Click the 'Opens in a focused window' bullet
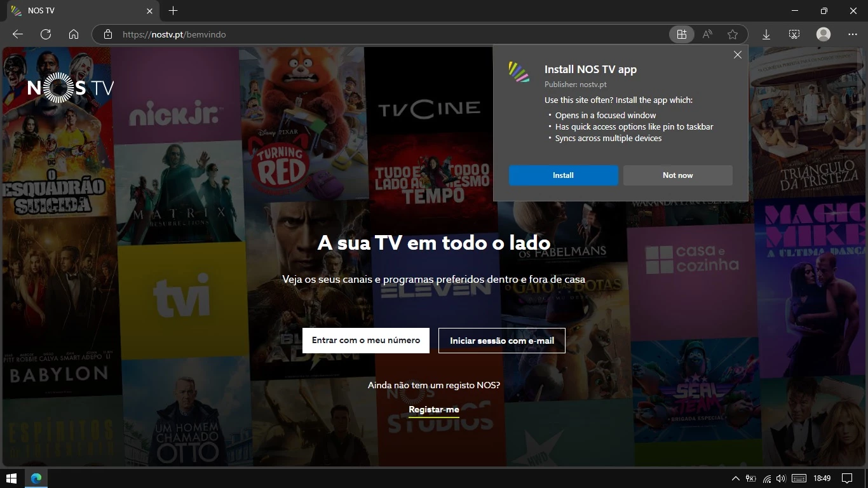The image size is (868, 488). (606, 115)
